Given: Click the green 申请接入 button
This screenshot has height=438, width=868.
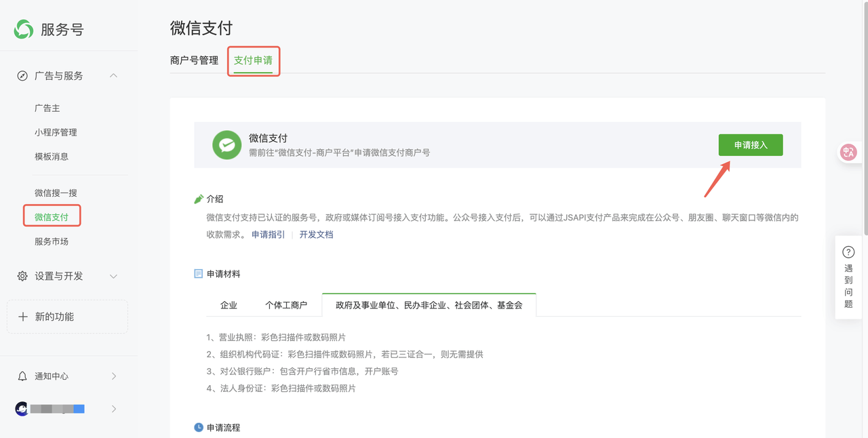Looking at the screenshot, I should click(751, 145).
